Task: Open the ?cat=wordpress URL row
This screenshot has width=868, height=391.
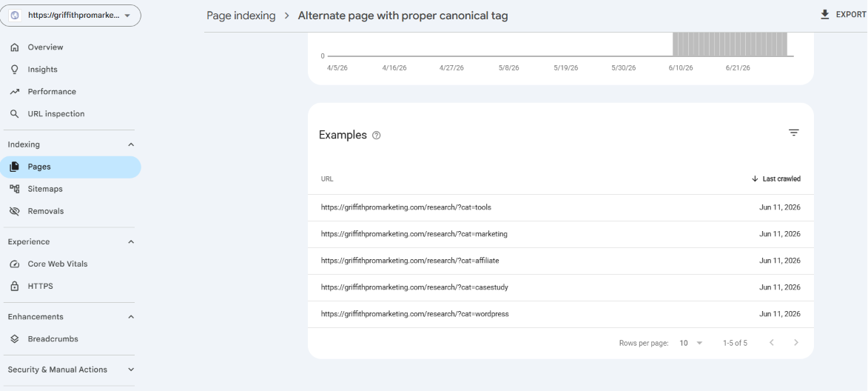Action: pyautogui.click(x=561, y=314)
